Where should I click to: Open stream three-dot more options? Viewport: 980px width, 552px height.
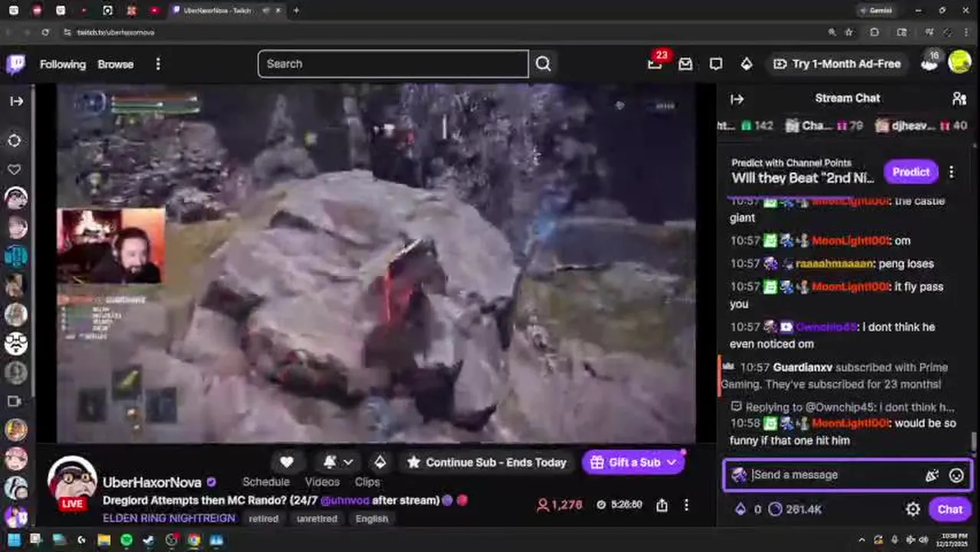pos(686,504)
